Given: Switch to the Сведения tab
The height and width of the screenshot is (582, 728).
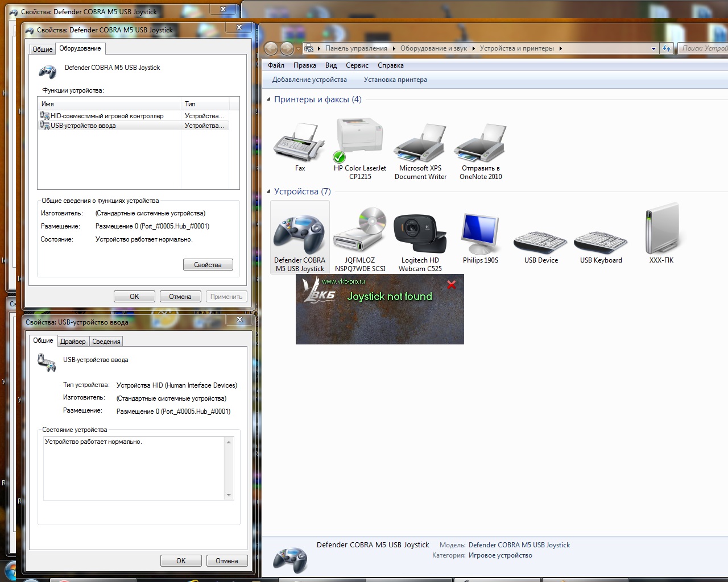Looking at the screenshot, I should pyautogui.click(x=106, y=342).
